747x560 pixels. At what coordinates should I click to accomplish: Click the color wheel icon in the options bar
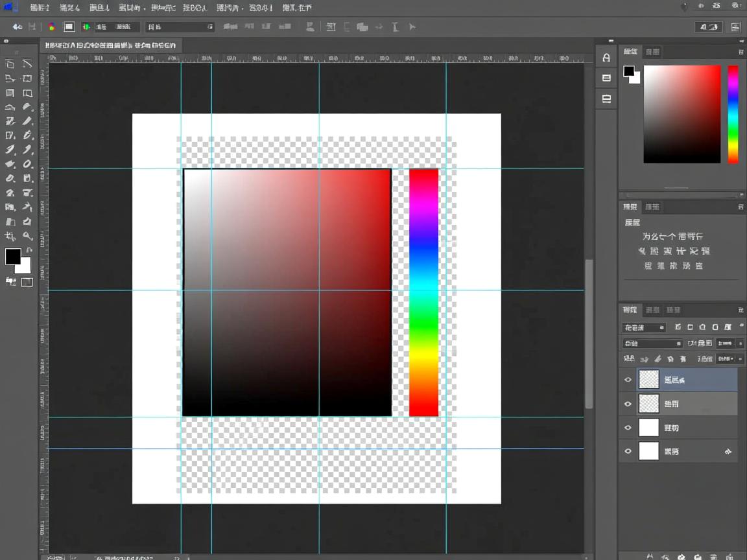click(51, 27)
